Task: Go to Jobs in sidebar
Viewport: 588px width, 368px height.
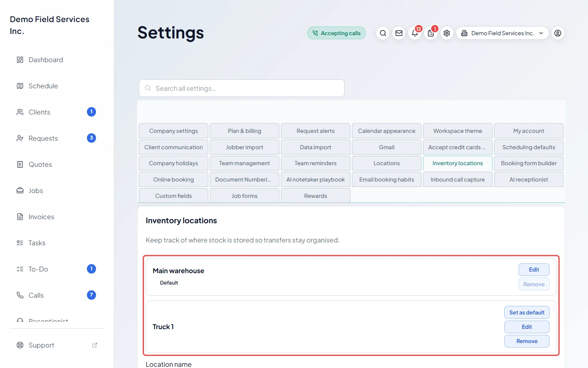Action: click(57, 191)
